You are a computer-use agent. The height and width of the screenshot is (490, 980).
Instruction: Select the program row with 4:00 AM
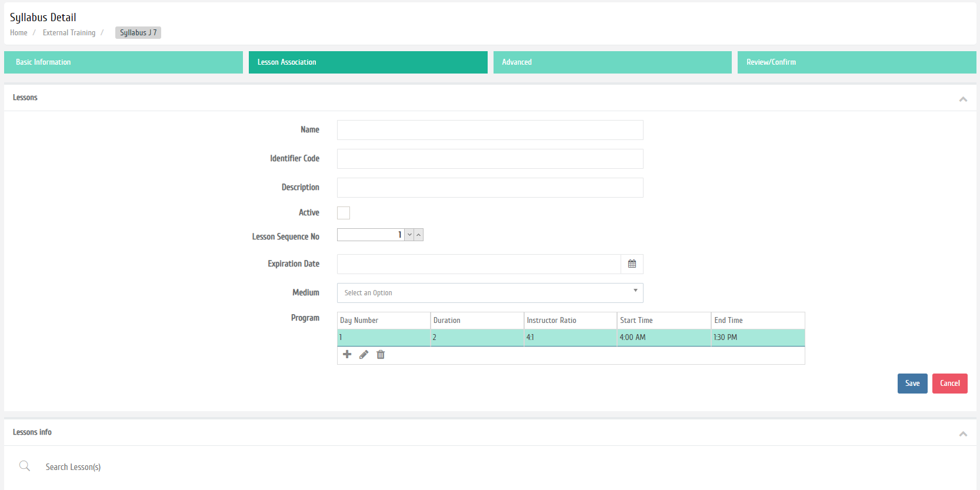[632, 338]
